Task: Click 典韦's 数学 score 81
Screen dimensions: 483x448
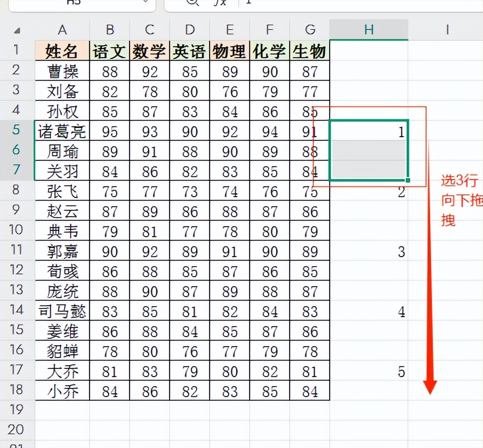Action: click(x=150, y=231)
